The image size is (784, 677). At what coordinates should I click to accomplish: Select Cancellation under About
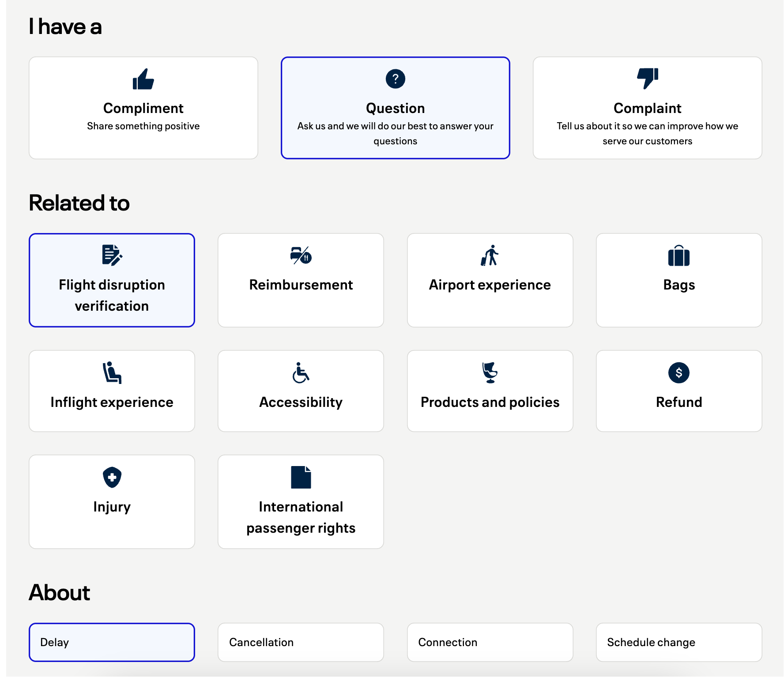point(301,642)
